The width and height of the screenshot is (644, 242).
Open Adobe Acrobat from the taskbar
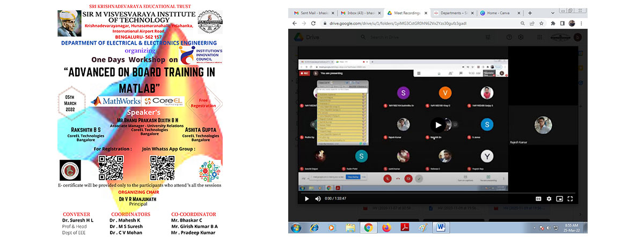(405, 227)
